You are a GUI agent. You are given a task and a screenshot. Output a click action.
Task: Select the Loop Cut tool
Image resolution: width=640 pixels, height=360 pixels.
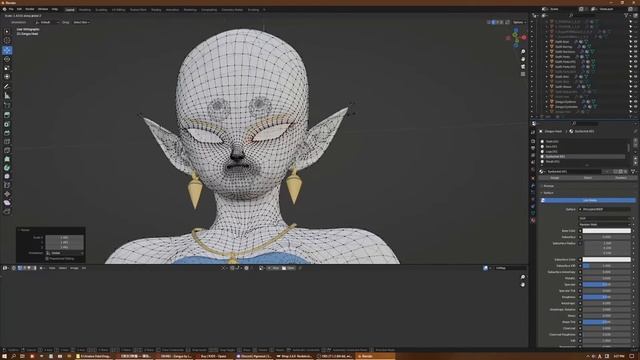pos(7,142)
